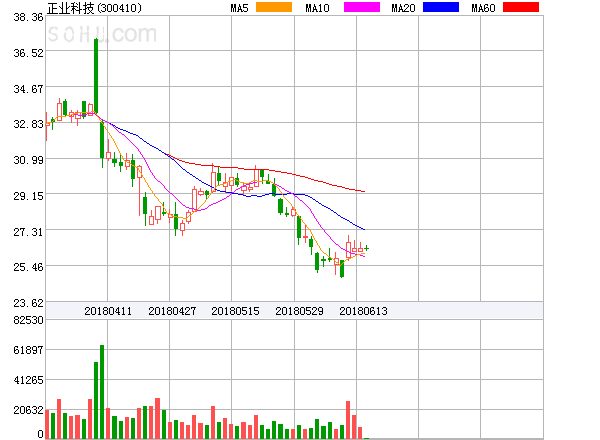Image resolution: width=600 pixels, height=440 pixels.
Task: Click the 23.62 price axis label
Action: pos(28,303)
